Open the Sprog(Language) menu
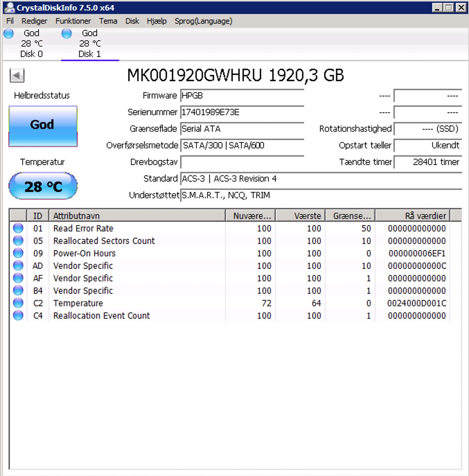 pyautogui.click(x=203, y=21)
